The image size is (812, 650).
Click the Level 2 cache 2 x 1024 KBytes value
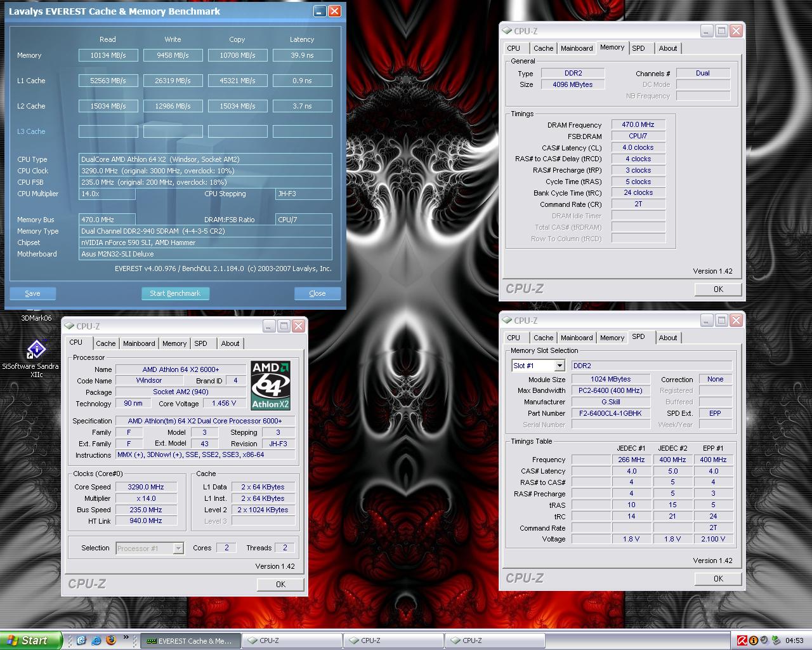tap(263, 510)
